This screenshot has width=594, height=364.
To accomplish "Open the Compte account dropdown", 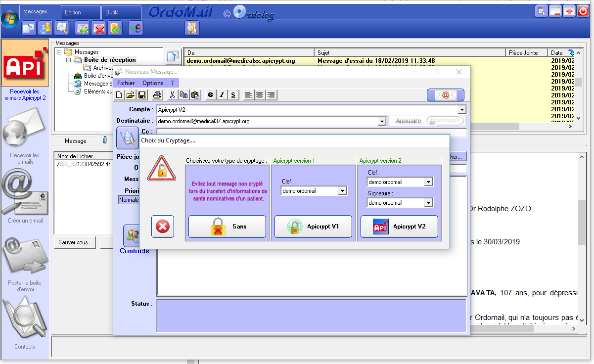I will (x=462, y=110).
